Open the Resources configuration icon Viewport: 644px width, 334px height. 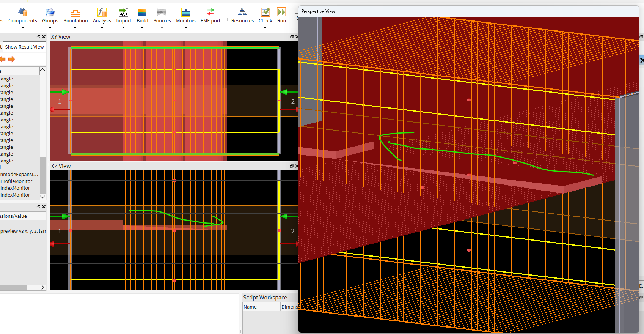pyautogui.click(x=242, y=13)
